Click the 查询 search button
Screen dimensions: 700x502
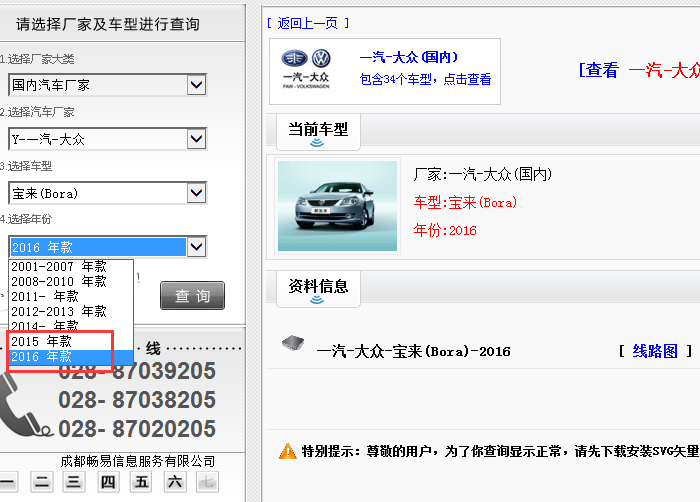coord(192,295)
